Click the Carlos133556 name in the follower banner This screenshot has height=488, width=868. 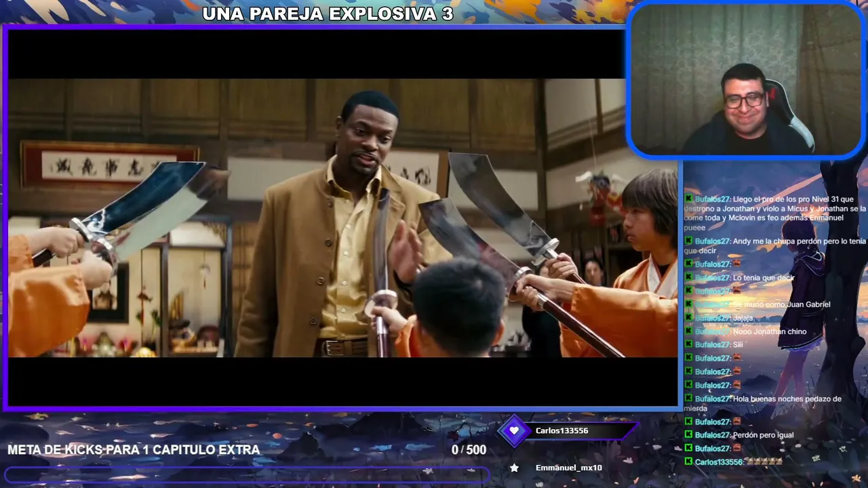(x=561, y=430)
